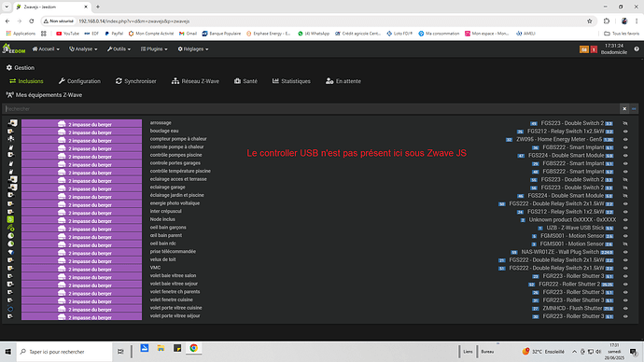Viewport: 644px width, 362px height.
Task: Click the Synchroniser button
Action: pyautogui.click(x=136, y=81)
